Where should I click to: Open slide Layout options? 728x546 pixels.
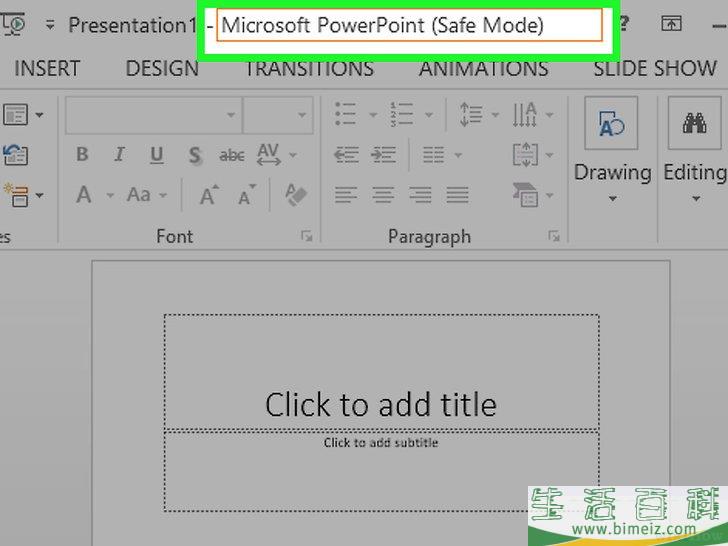point(15,114)
